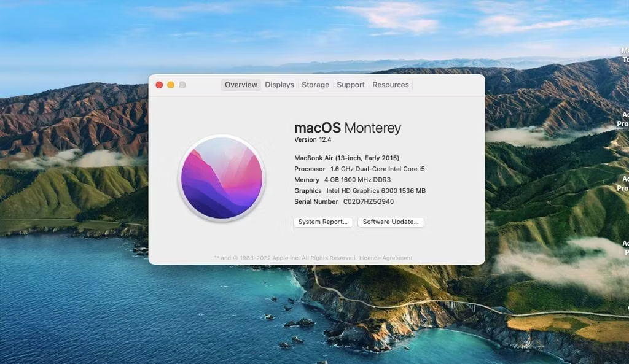629x364 pixels.
Task: Select the bottom desktop shortcut on right edge
Action: point(622,248)
